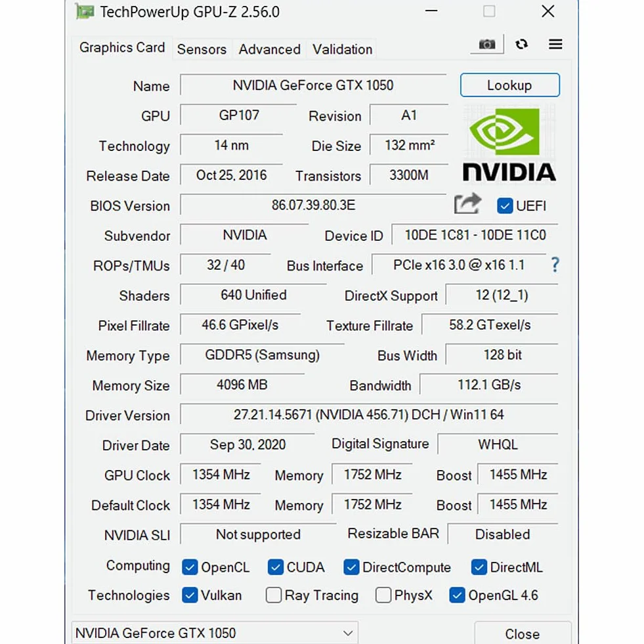Open the GPU selection dropdown at bottom
Viewport: 644px width, 644px height.
pos(215,633)
